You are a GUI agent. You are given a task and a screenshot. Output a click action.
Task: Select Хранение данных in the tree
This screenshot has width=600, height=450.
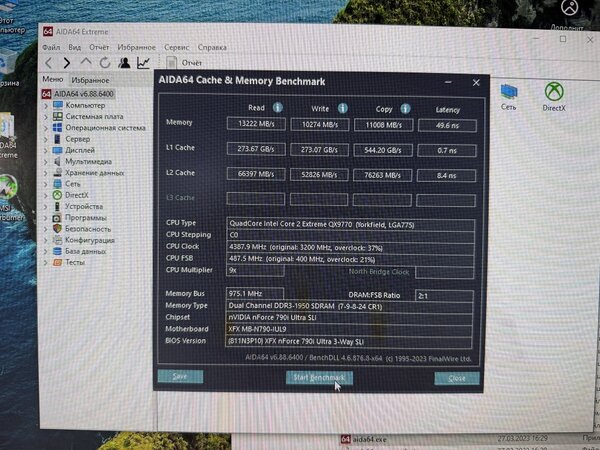coord(95,173)
